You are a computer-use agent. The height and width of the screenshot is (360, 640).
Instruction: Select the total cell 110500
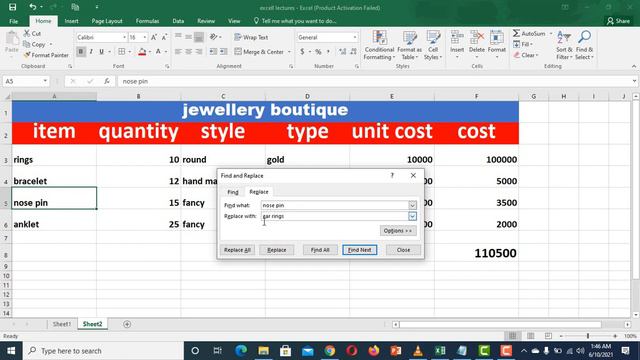tap(476, 253)
